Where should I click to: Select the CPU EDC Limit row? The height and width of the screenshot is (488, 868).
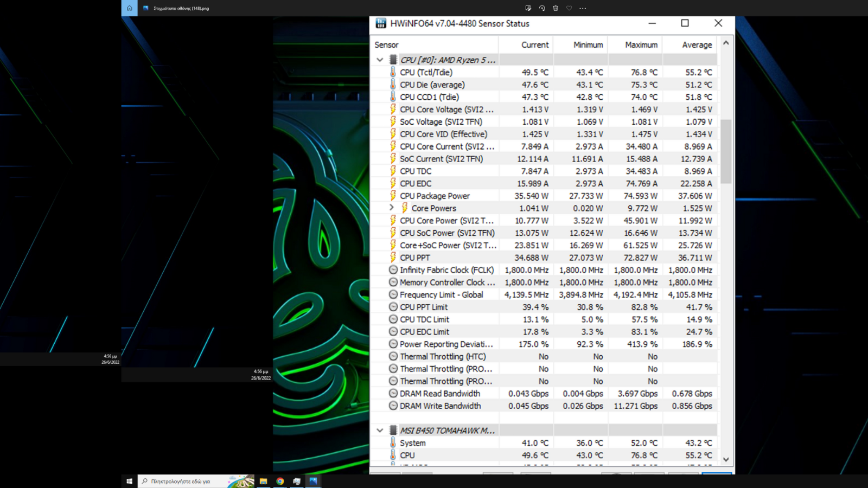point(544,331)
